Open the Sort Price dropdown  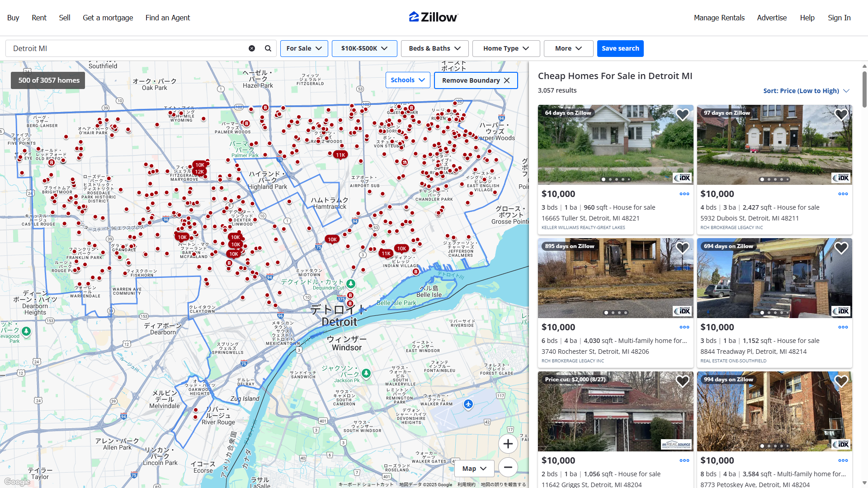pos(806,91)
